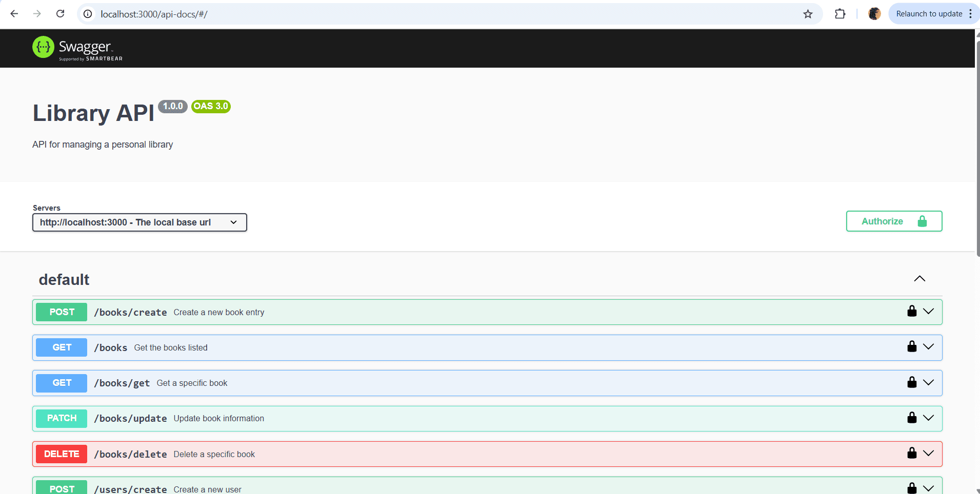This screenshot has height=494, width=980.
Task: Open the Servers dropdown selector
Action: 139,222
